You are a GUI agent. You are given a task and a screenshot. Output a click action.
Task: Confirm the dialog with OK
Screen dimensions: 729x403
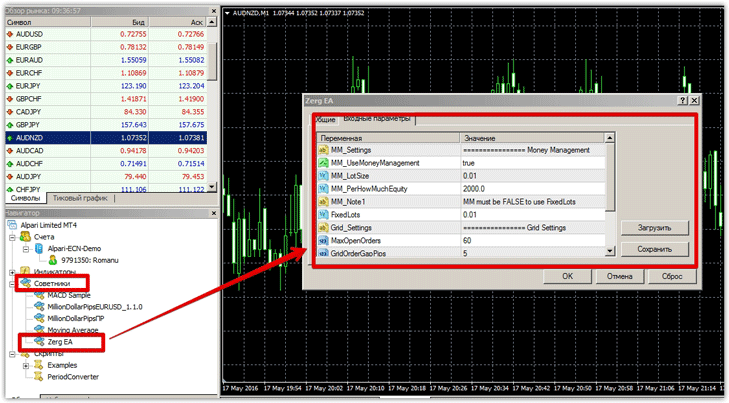566,276
